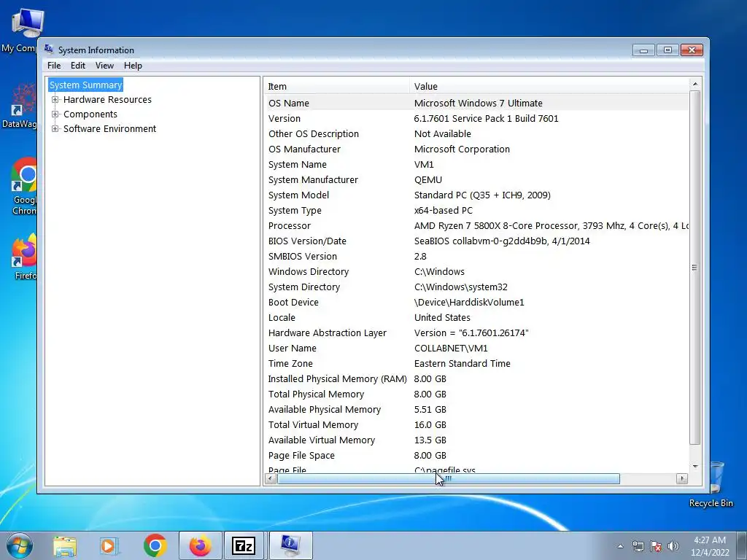Click the COLLABNET\VM1 user name value

point(451,348)
